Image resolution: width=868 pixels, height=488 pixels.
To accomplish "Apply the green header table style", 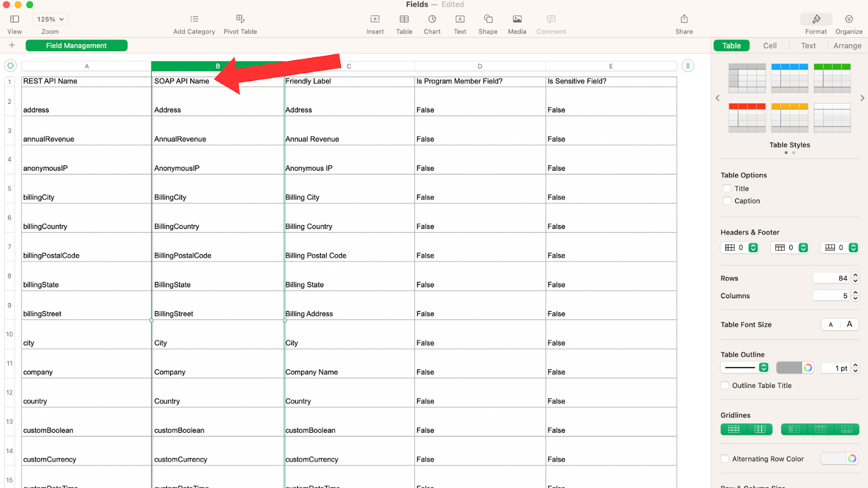I will pos(832,78).
